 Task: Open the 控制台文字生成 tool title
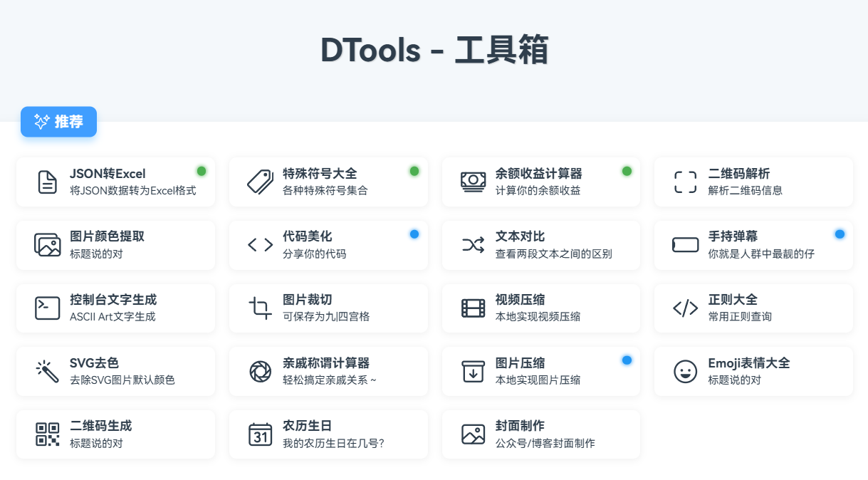113,300
